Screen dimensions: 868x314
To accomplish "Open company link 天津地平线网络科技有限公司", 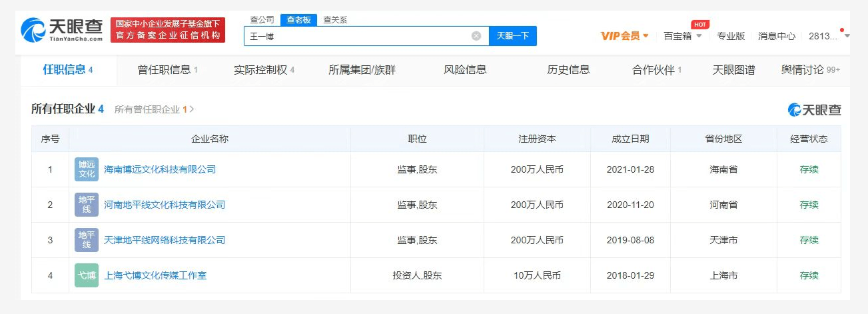I will click(x=165, y=240).
